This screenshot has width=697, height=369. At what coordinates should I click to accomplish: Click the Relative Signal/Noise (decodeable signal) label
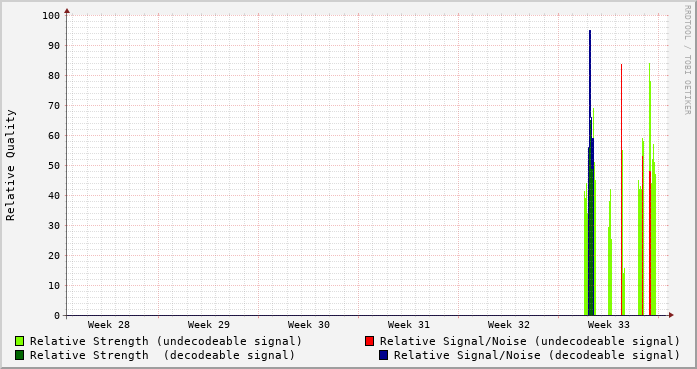point(537,355)
